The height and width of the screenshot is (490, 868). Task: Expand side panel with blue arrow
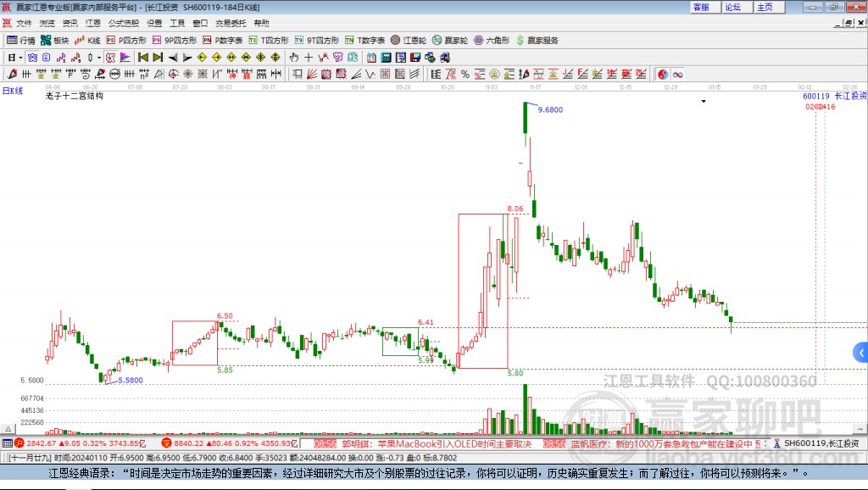pos(861,352)
